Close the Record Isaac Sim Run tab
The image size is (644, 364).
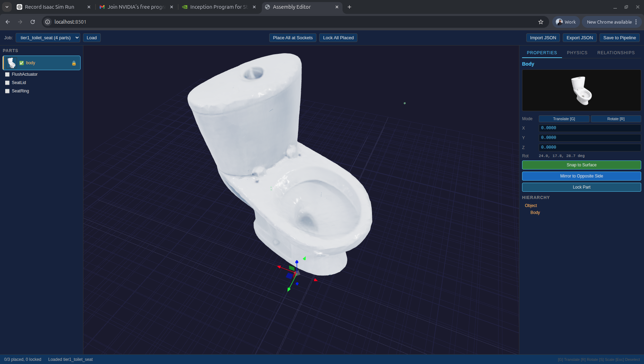coord(89,7)
